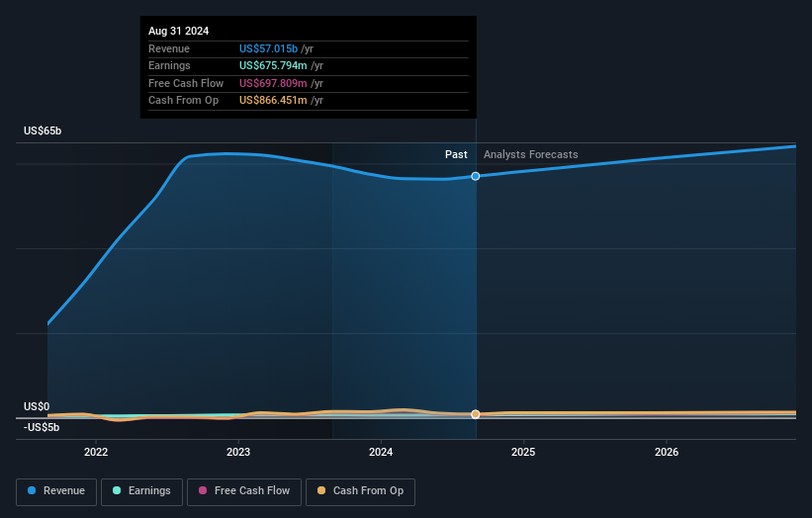The image size is (812, 518).
Task: Click the US$0 y-axis label
Action: 37,406
